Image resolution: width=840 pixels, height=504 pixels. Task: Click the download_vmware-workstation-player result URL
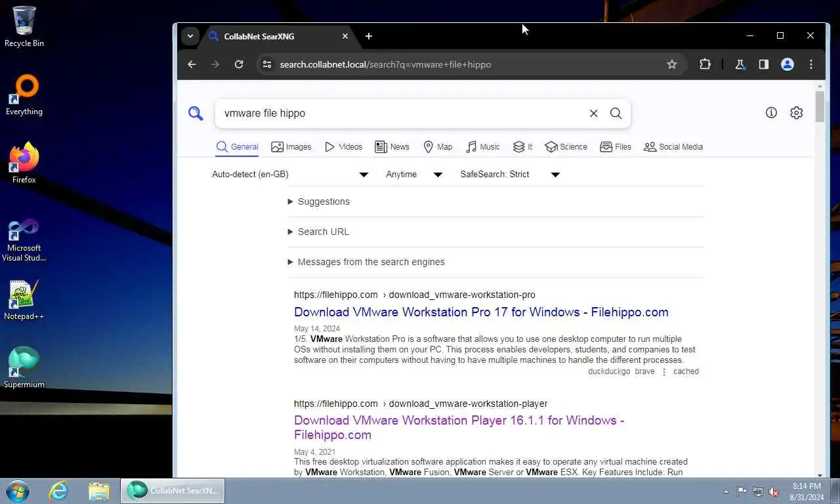coord(421,404)
